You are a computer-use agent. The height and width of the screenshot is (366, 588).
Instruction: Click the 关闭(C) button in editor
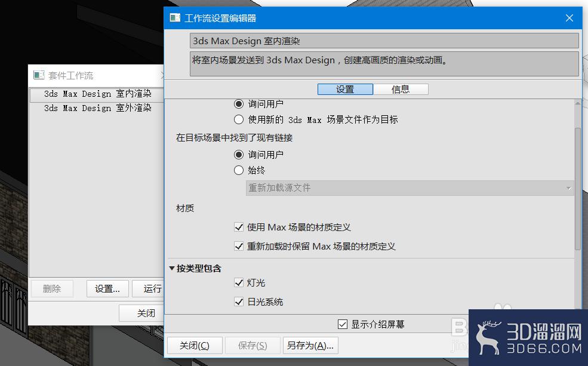195,345
